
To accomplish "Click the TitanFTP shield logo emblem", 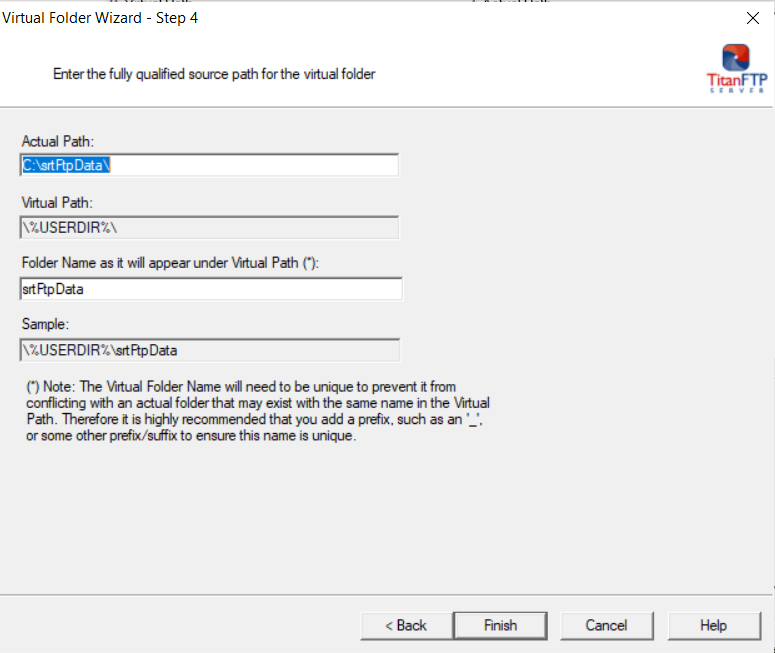I will 735,57.
